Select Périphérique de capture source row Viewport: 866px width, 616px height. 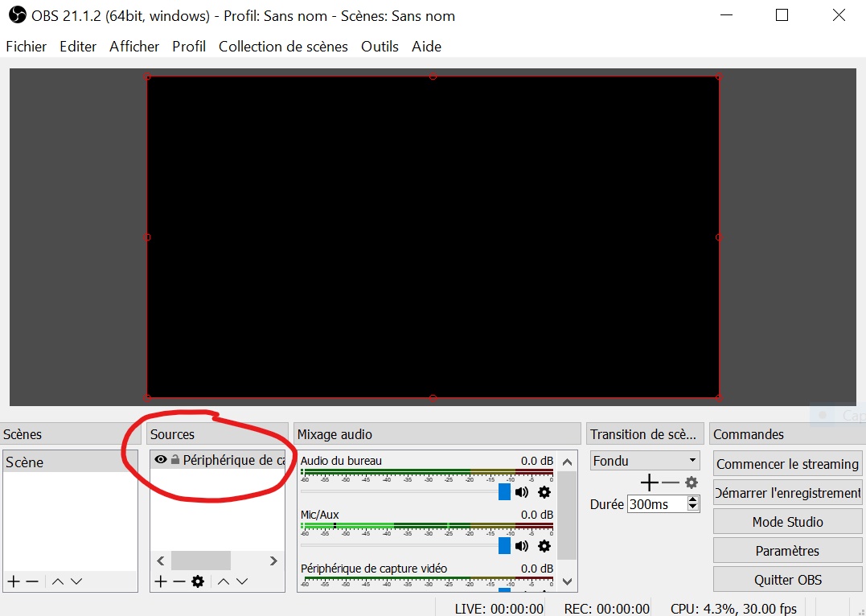click(218, 460)
